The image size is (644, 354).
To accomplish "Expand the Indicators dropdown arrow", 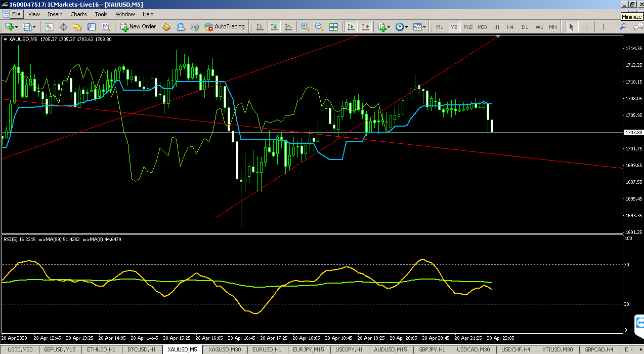I will [389, 27].
